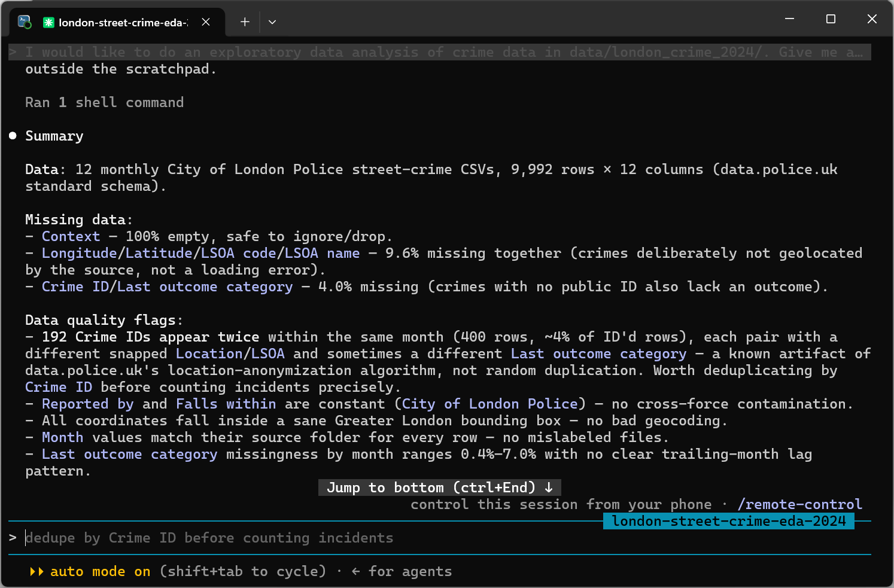The image size is (894, 588).
Task: Click '192 Crime IDs appear twice' text
Action: pos(150,337)
